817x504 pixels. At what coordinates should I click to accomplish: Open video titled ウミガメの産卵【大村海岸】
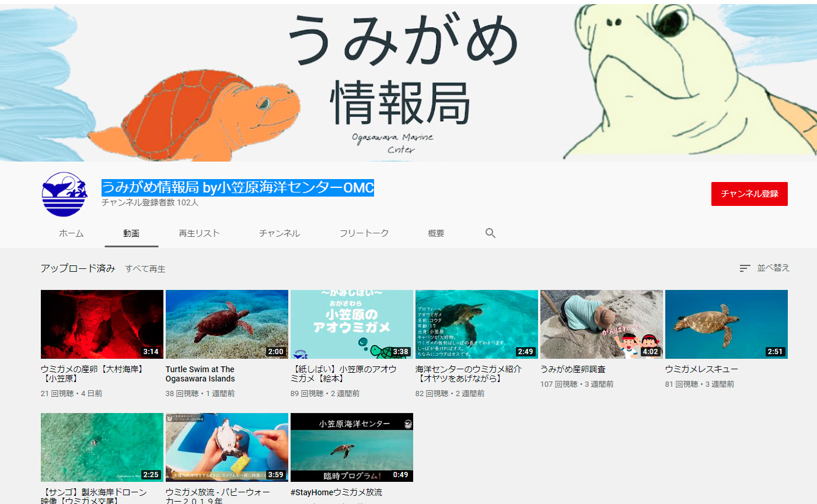tap(92, 374)
